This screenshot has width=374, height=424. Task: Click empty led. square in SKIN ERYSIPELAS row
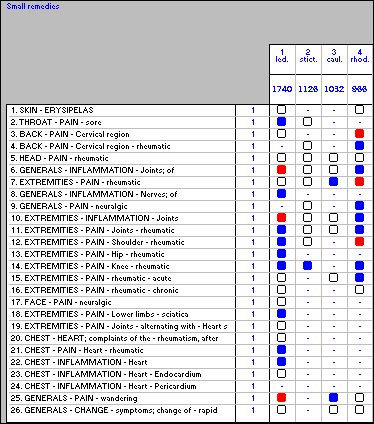(x=282, y=110)
